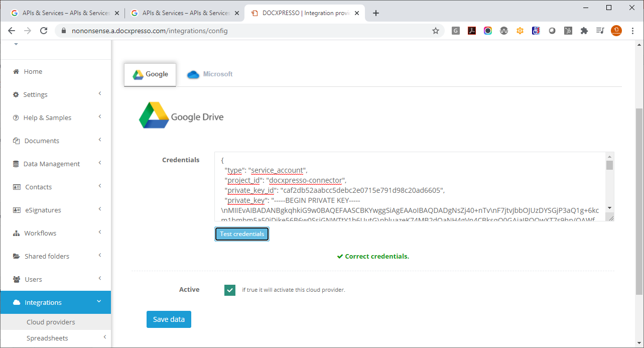Screen dimensions: 644x348
Task: Expand the Settings submenu chevron
Action: 100,93
